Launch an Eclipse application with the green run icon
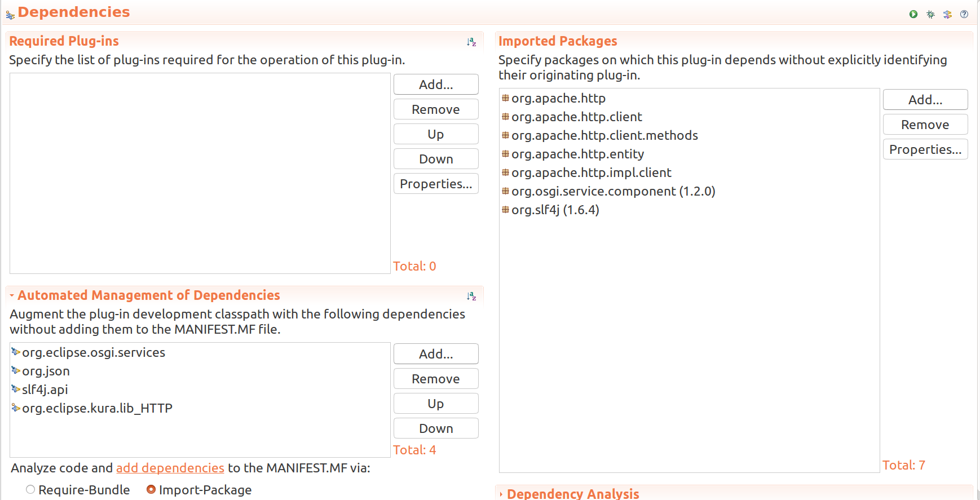This screenshot has height=500, width=980. coord(913,14)
